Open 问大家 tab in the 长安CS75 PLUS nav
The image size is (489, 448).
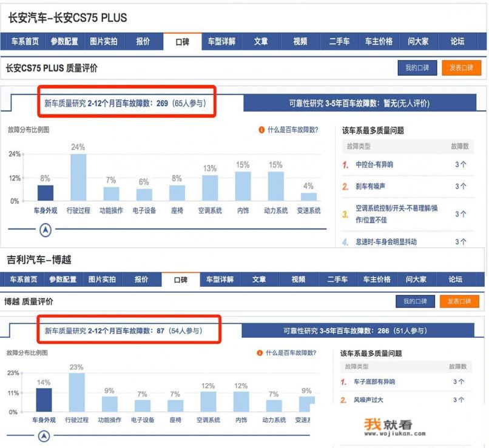tap(418, 41)
